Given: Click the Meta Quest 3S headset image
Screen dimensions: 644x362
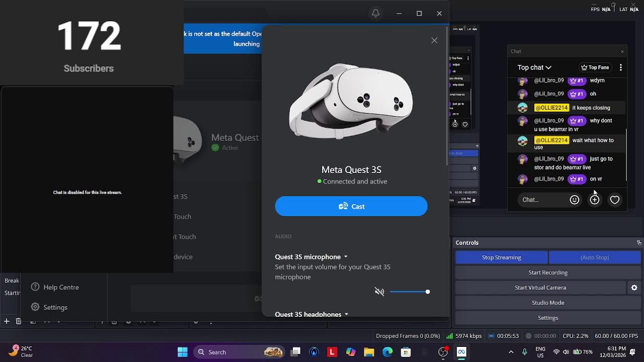Looking at the screenshot, I should pos(351,101).
